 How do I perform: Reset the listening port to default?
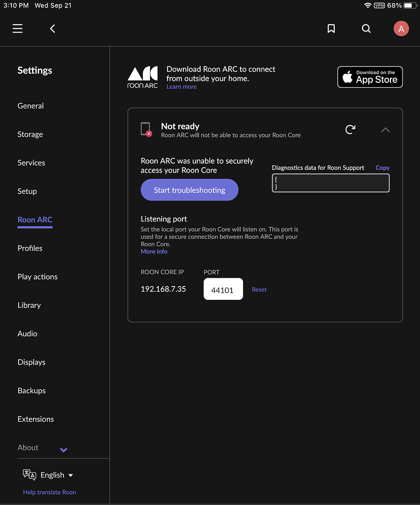click(x=259, y=289)
